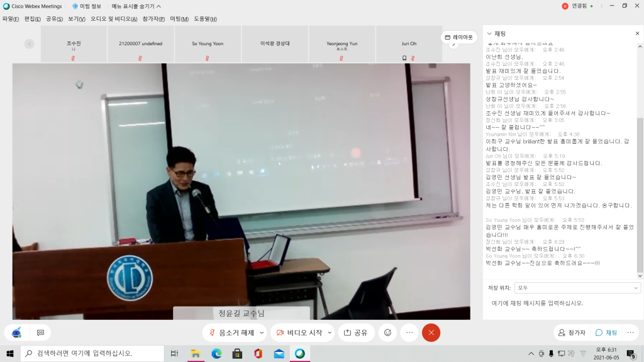Open the 파일 menu
Viewport: 644px width, 362px height.
11,19
